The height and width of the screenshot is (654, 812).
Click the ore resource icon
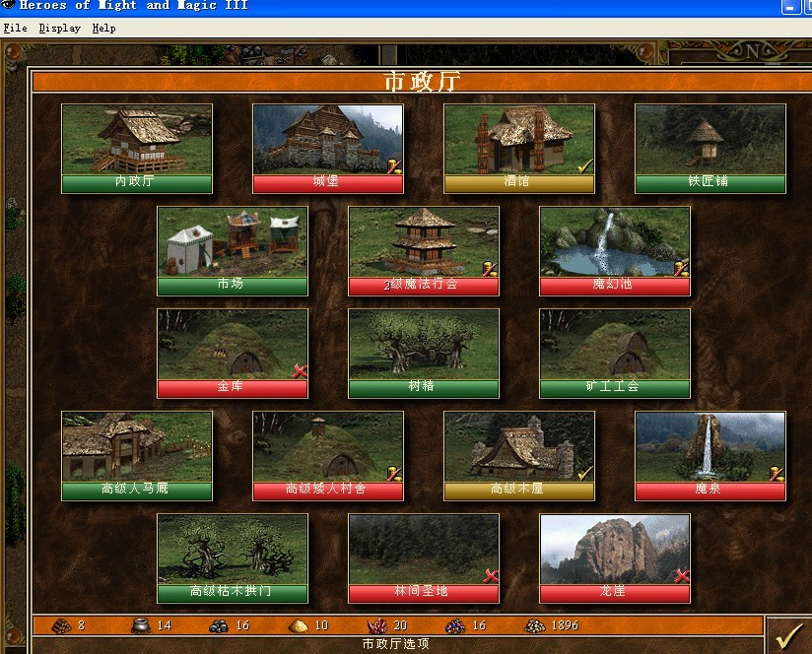(x=219, y=626)
